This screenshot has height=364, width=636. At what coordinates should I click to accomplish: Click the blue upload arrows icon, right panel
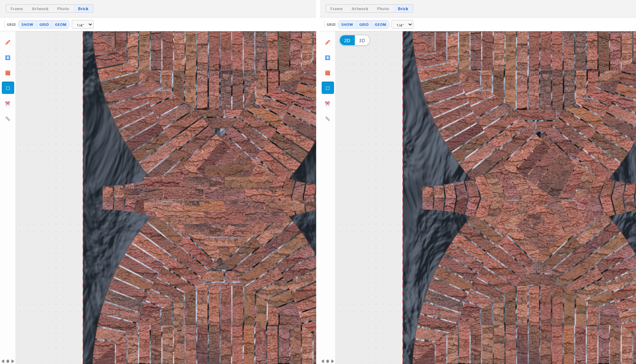[327, 58]
